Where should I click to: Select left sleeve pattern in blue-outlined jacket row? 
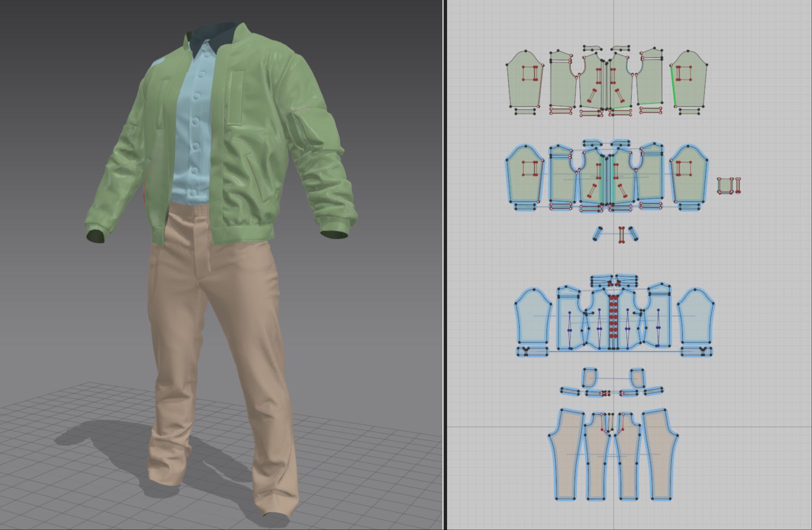(524, 175)
